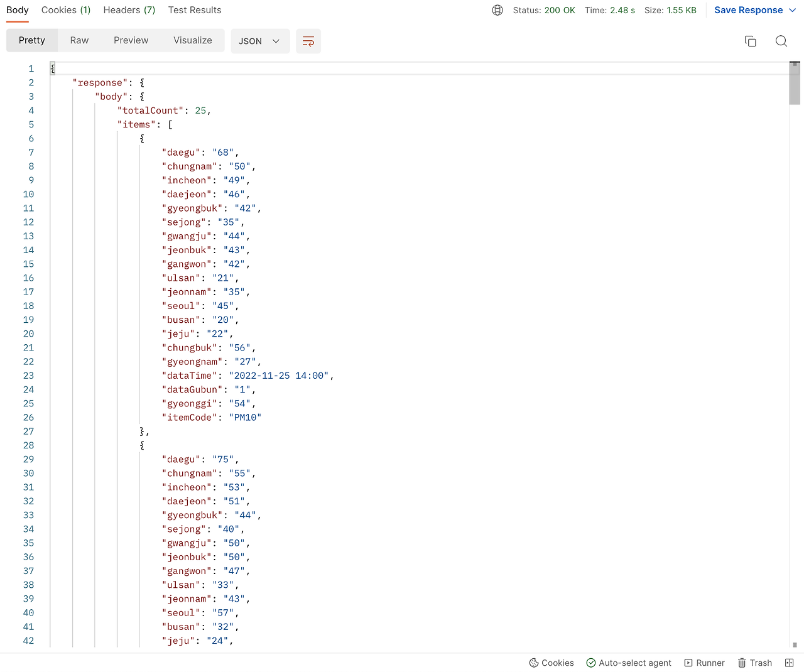Click the panel layout icon at bottom right
Image resolution: width=804 pixels, height=672 pixels.
pyautogui.click(x=790, y=663)
